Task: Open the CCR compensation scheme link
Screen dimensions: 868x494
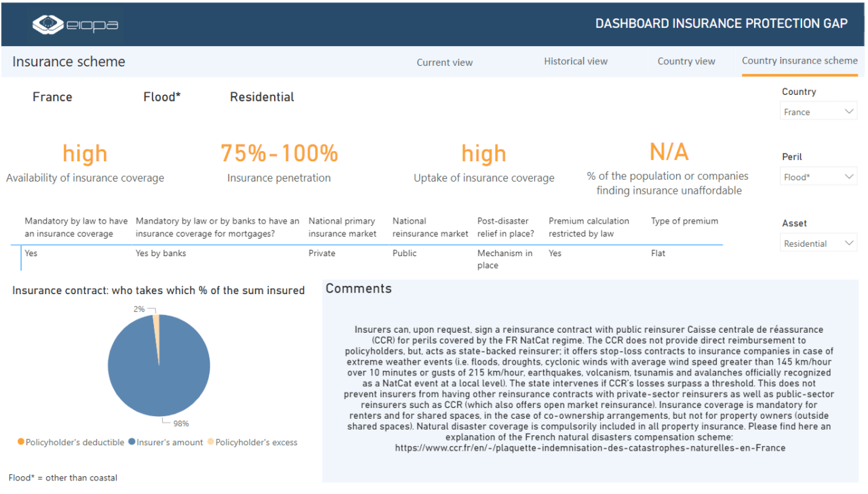Action: coord(590,447)
